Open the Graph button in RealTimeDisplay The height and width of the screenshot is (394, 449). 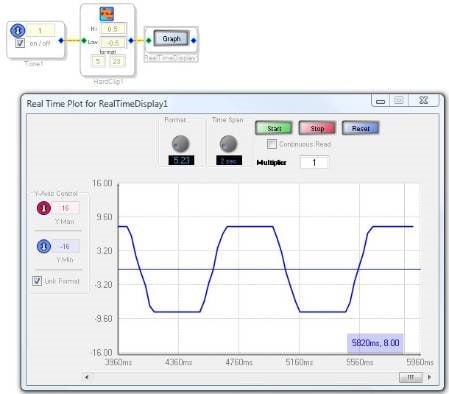click(171, 39)
